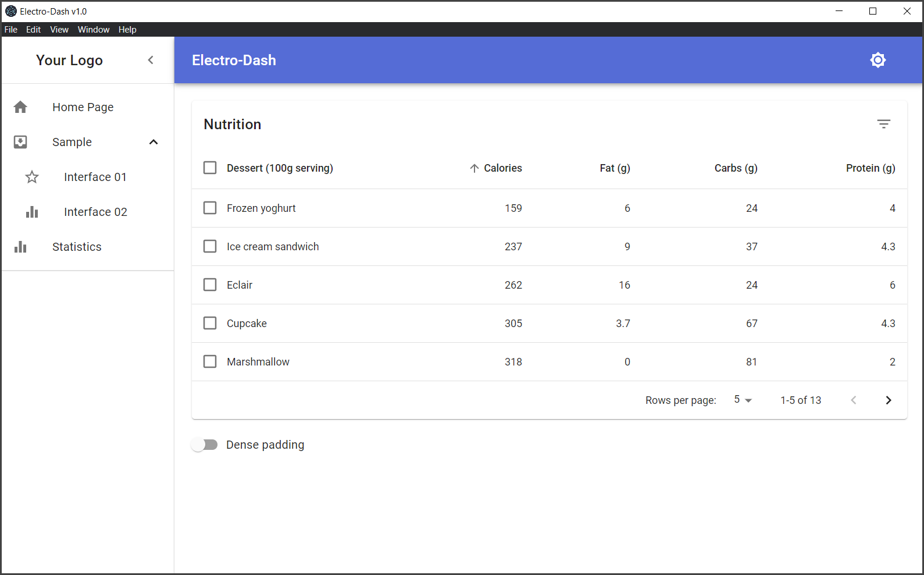Click the brightness theme toggle icon
The image size is (924, 575).
[x=877, y=60]
